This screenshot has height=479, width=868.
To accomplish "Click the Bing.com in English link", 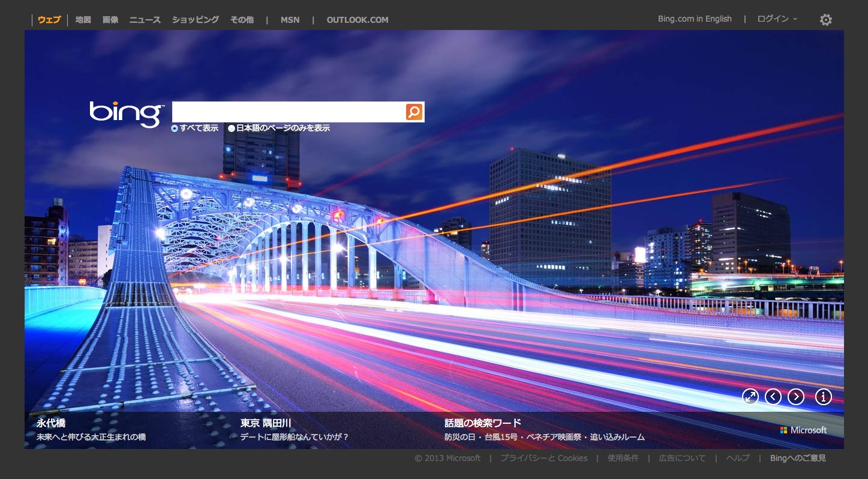I will pos(695,19).
